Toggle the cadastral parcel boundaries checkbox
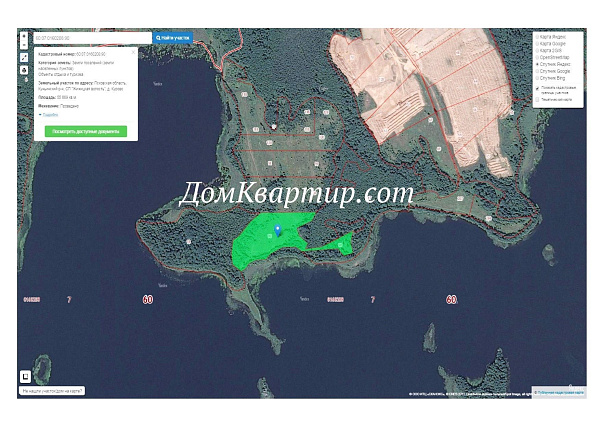Screen dimensions: 600x424 click(538, 89)
